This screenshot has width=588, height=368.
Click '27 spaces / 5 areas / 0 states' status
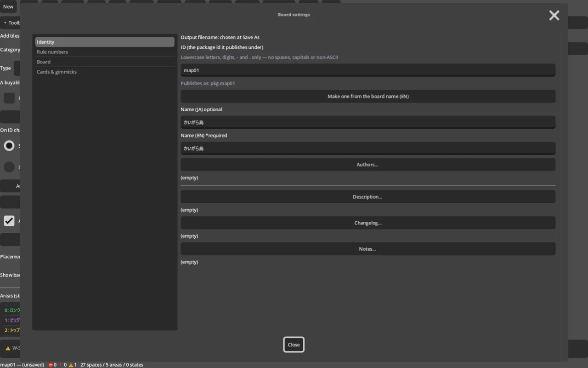(x=112, y=365)
